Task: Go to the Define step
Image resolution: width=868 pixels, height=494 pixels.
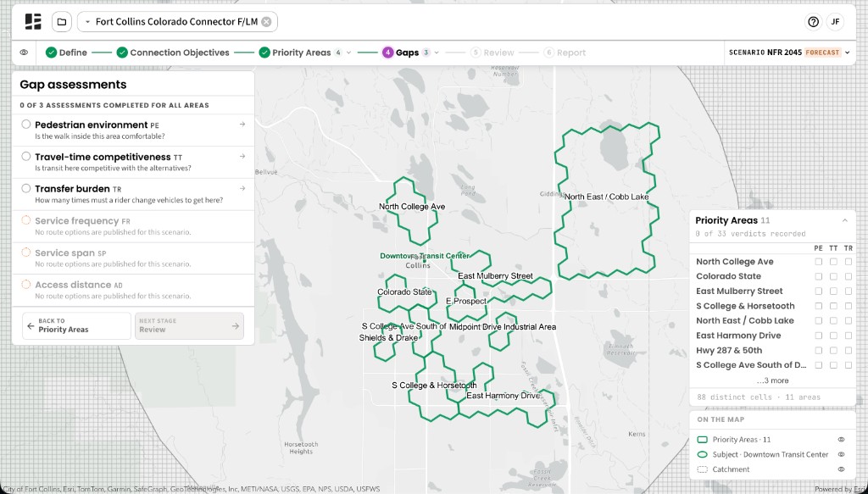Action: [66, 53]
